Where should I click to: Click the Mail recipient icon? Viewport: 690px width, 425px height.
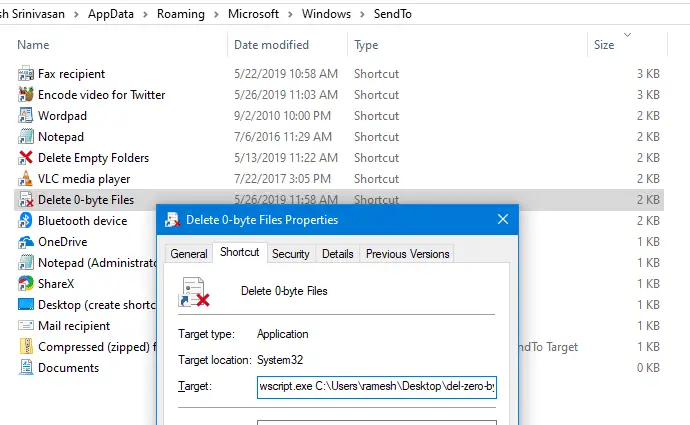[x=26, y=326]
